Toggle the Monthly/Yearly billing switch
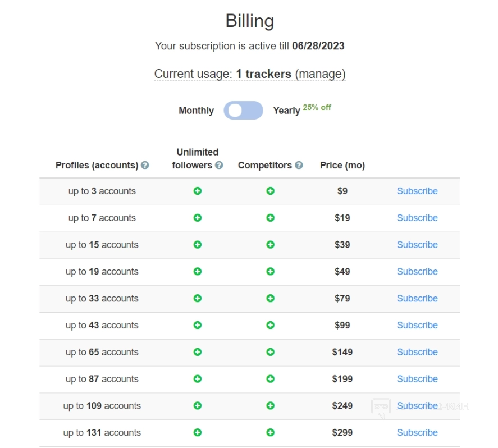This screenshot has width=498, height=448. pos(243,111)
